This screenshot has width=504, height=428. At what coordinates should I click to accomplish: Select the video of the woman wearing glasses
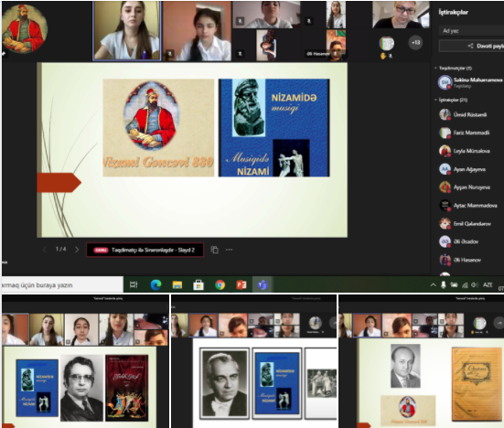tap(401, 15)
